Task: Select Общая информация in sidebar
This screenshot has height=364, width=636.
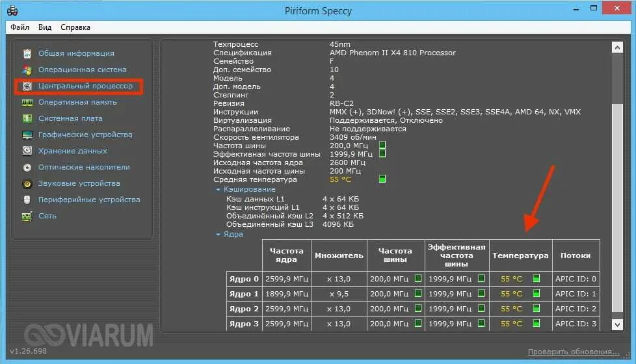Action: pos(76,53)
